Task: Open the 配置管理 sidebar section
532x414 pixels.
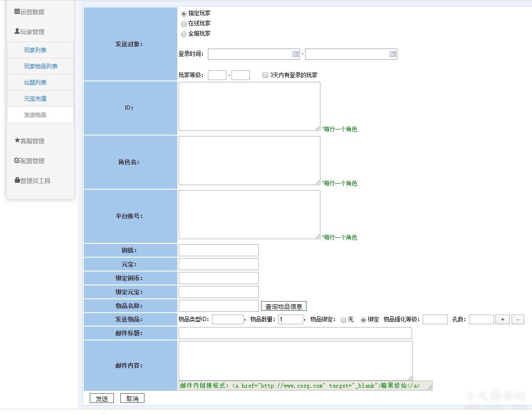Action: click(x=30, y=161)
